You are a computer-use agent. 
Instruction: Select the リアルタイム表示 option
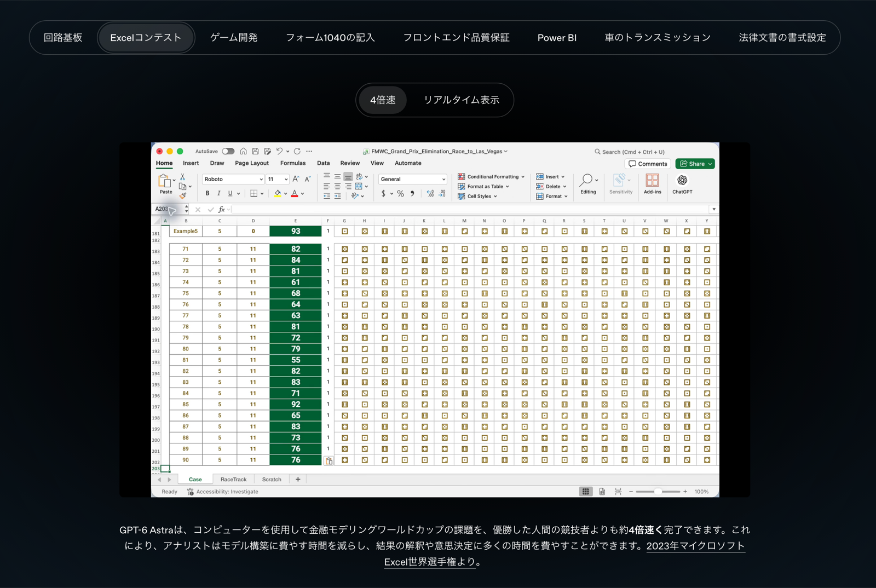point(462,100)
